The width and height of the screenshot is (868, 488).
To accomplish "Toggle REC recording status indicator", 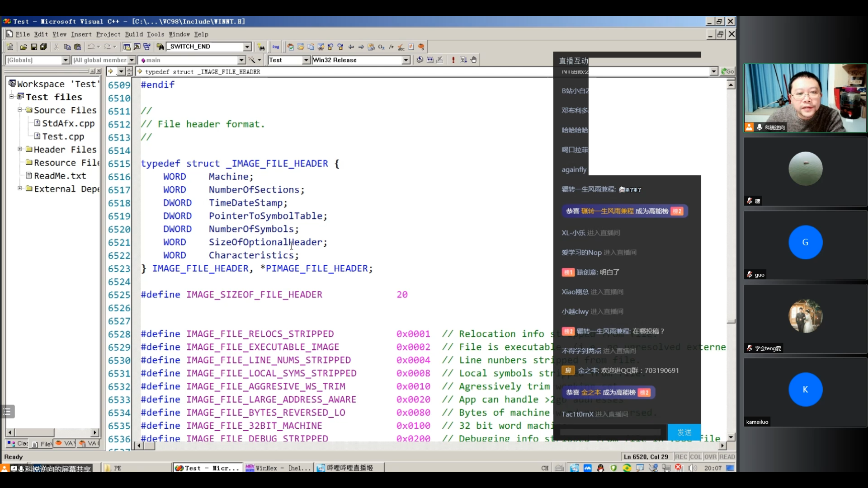I will [x=679, y=456].
